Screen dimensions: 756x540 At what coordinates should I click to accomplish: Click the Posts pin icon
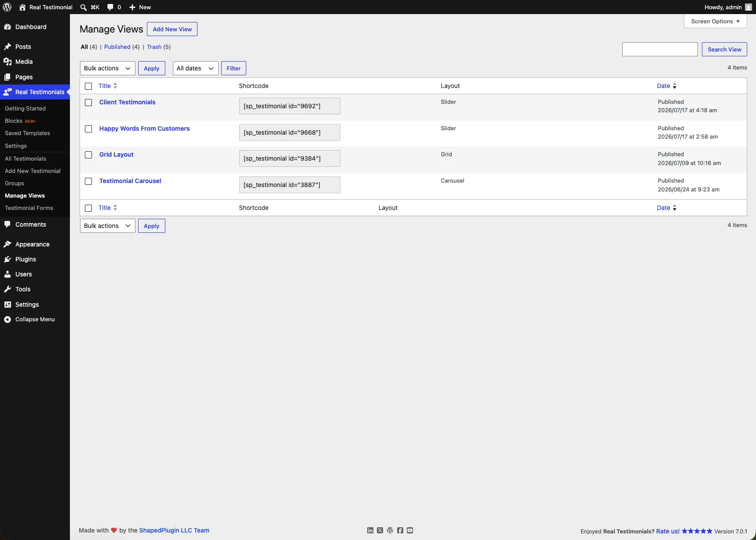(7, 47)
